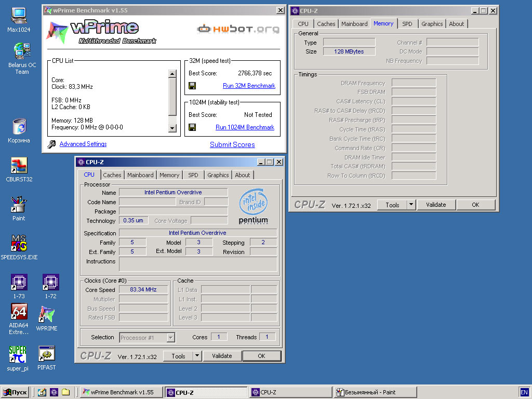Image resolution: width=532 pixels, height=399 pixels.
Task: Open the Пуск start button
Action: click(15, 393)
